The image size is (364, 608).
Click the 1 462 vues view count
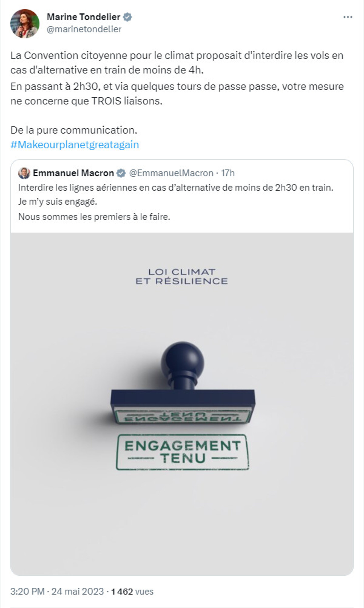132,592
